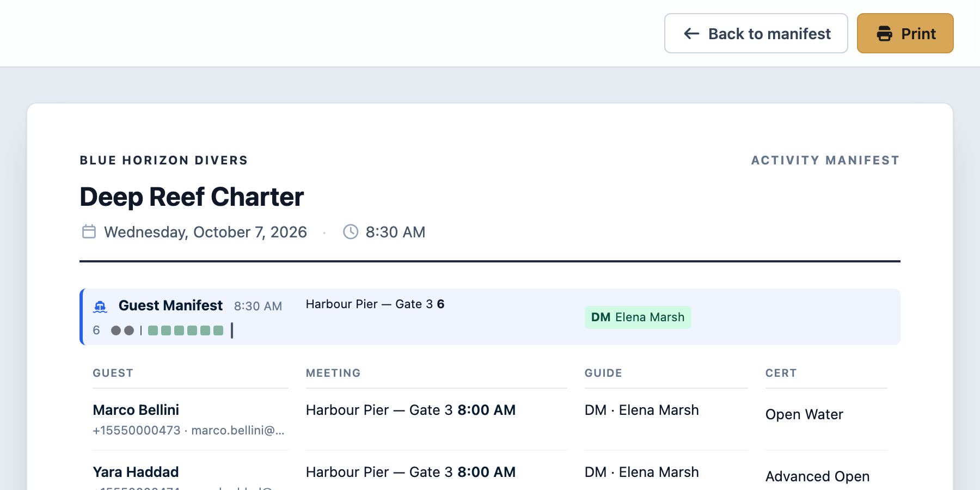Click the date Wednesday, October 7, 2026
This screenshot has height=490, width=980.
(x=205, y=232)
